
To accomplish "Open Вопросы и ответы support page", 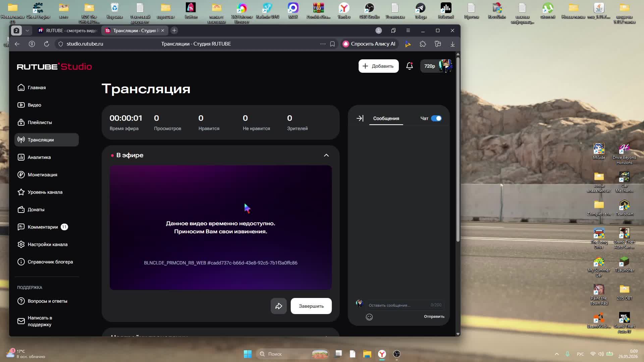I will coord(42,301).
